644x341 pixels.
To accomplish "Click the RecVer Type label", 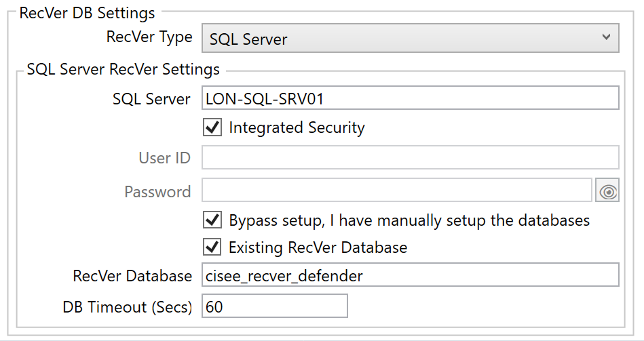I will [149, 37].
